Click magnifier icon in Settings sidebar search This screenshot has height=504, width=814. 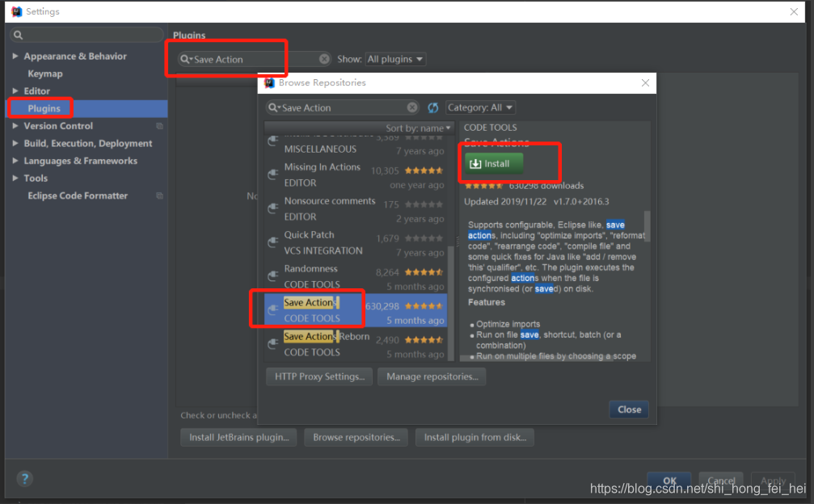18,35
